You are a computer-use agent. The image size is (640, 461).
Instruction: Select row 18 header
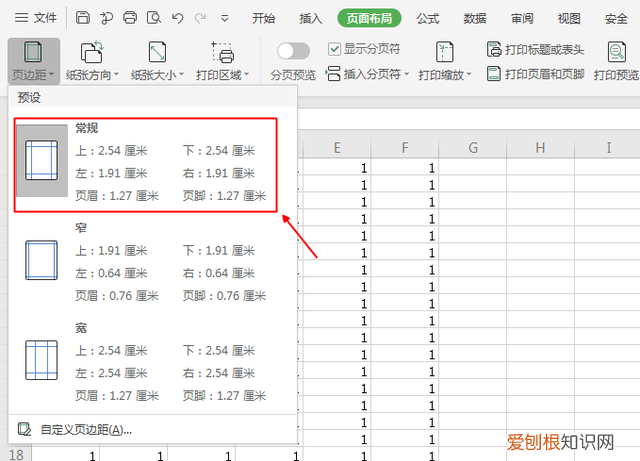(x=16, y=454)
